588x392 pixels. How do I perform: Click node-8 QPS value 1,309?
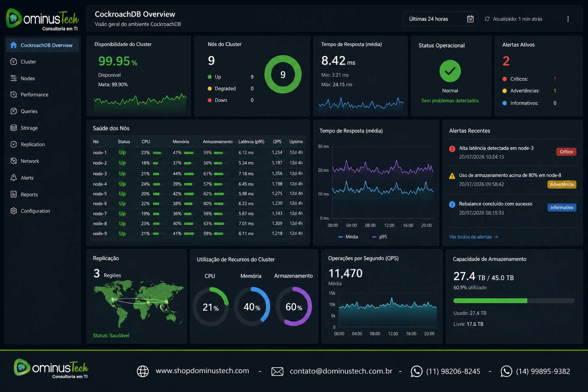pos(277,224)
